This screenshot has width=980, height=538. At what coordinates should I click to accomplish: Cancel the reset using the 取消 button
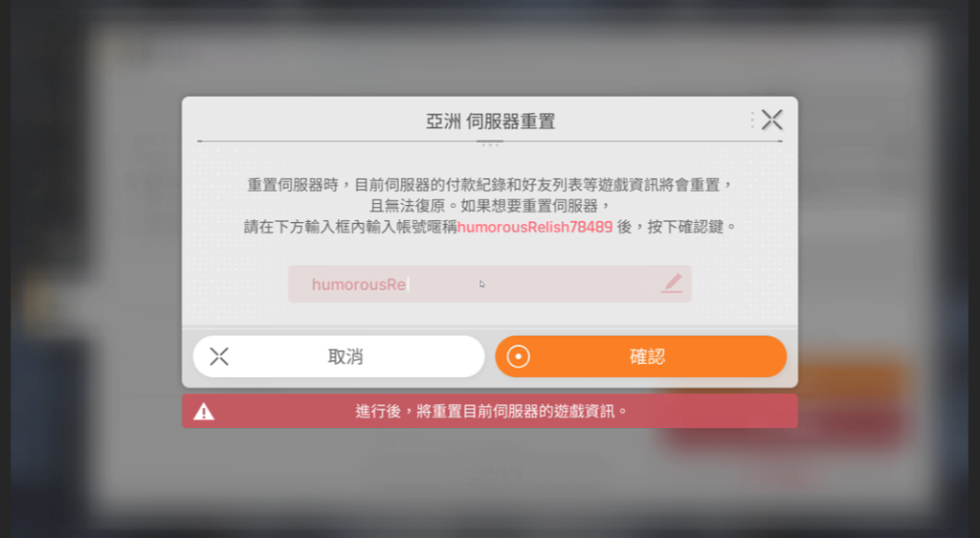pyautogui.click(x=339, y=357)
